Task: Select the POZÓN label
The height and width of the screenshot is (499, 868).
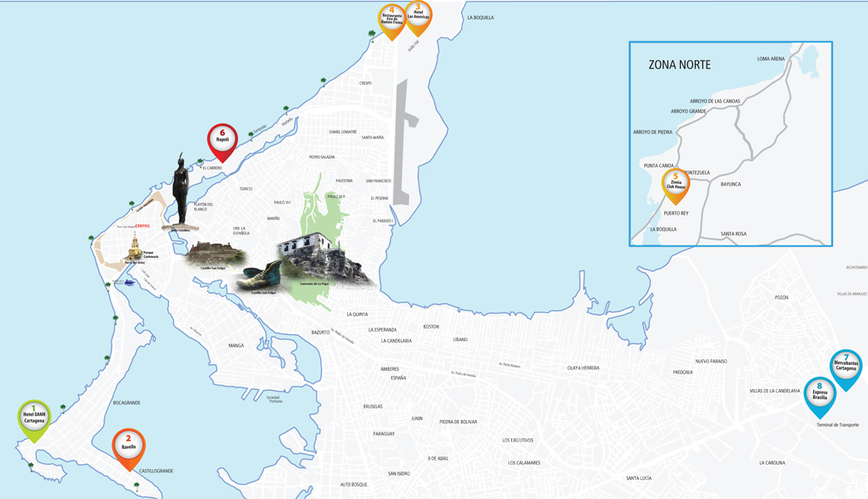Action: (x=781, y=297)
